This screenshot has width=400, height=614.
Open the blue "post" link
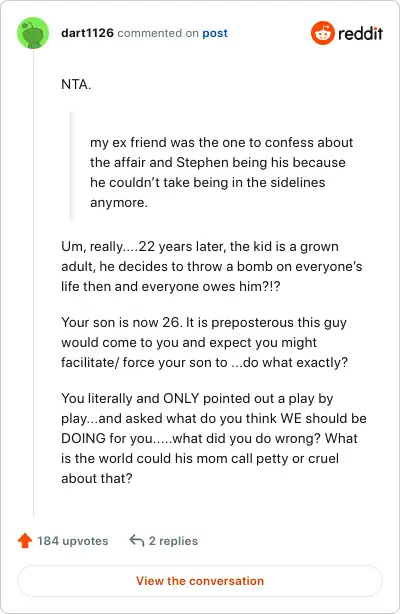(x=215, y=33)
